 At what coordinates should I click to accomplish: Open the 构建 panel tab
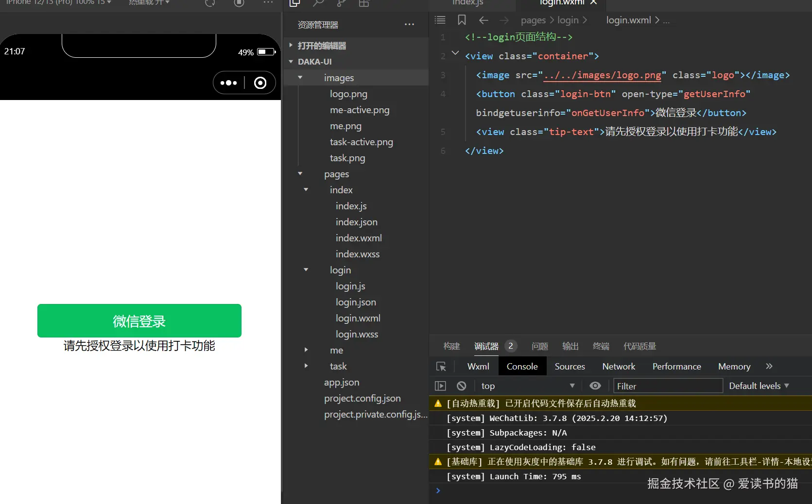452,346
